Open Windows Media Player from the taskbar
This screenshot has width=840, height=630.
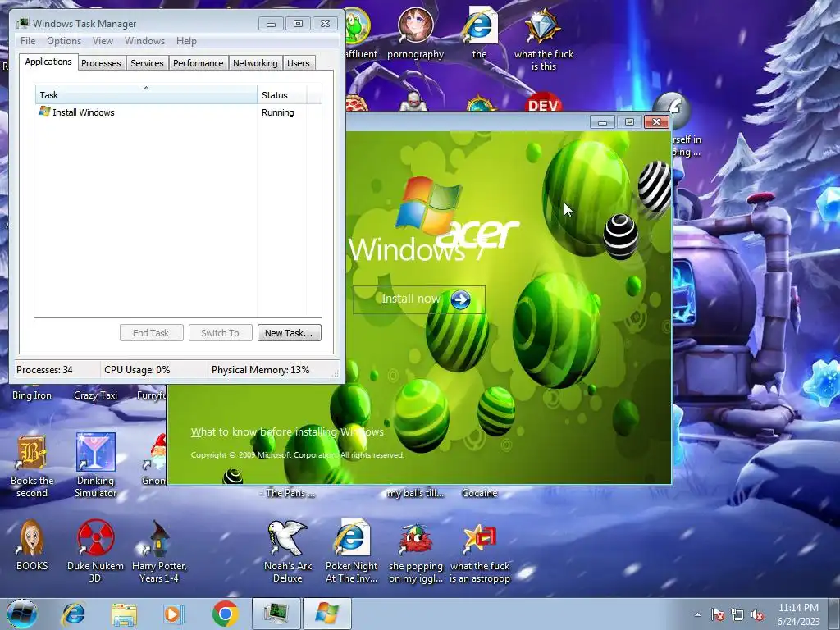click(172, 614)
